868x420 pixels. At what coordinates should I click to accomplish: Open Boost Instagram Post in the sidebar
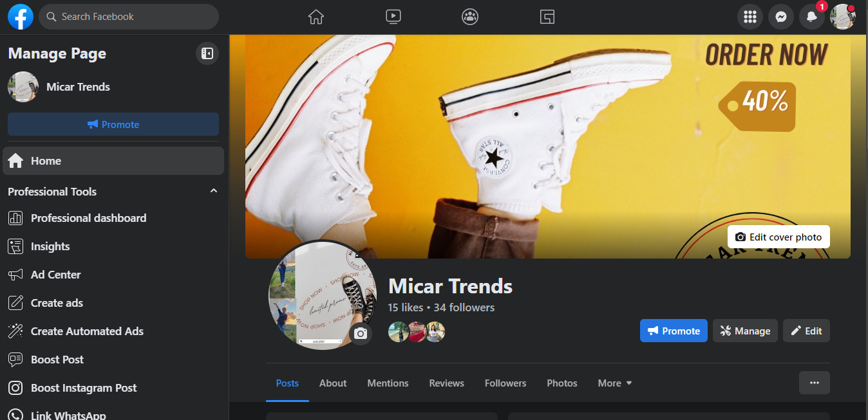[113, 388]
